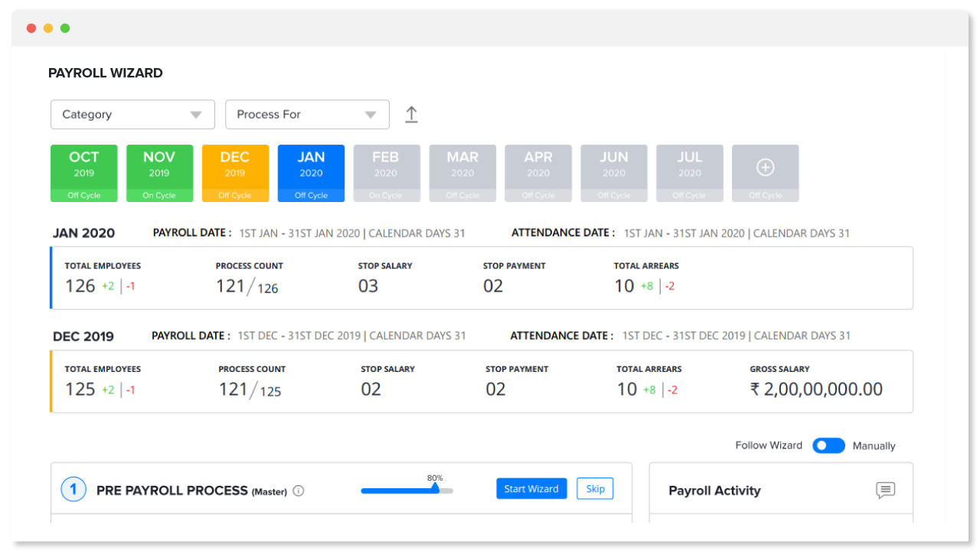
Task: Click the plus icon to add month
Action: pyautogui.click(x=765, y=168)
